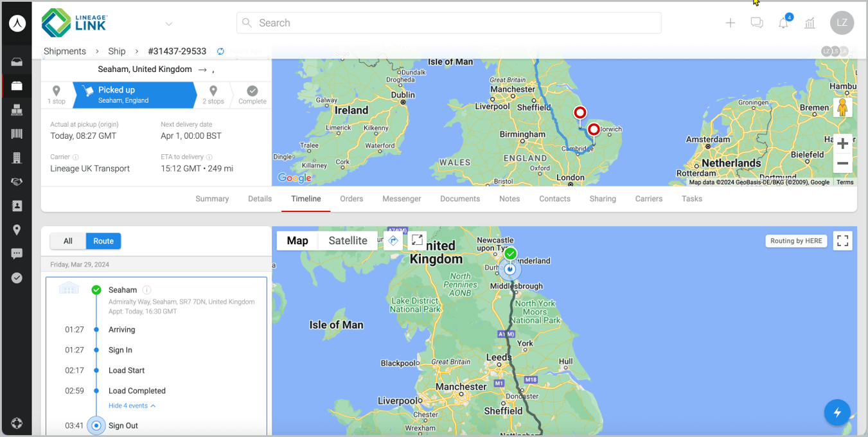Open the contacts book icon in sidebar
This screenshot has height=437, width=868.
tap(17, 206)
